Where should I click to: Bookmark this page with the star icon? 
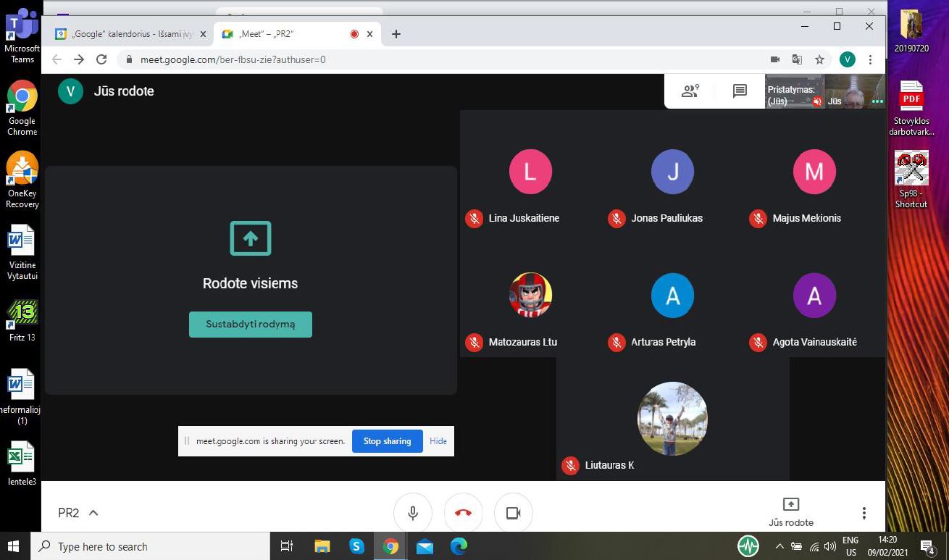[x=819, y=59]
